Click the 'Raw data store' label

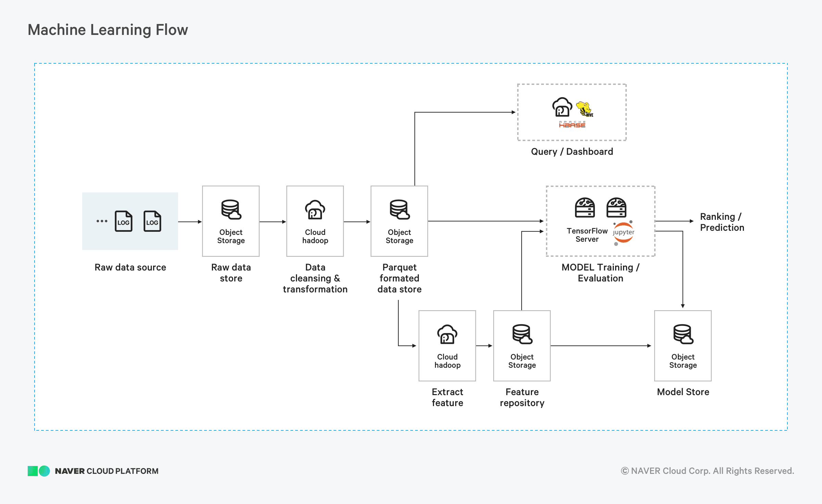point(231,273)
